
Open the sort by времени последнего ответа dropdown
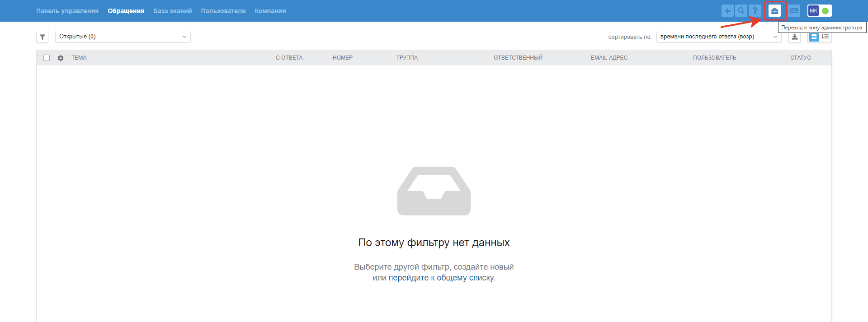719,37
